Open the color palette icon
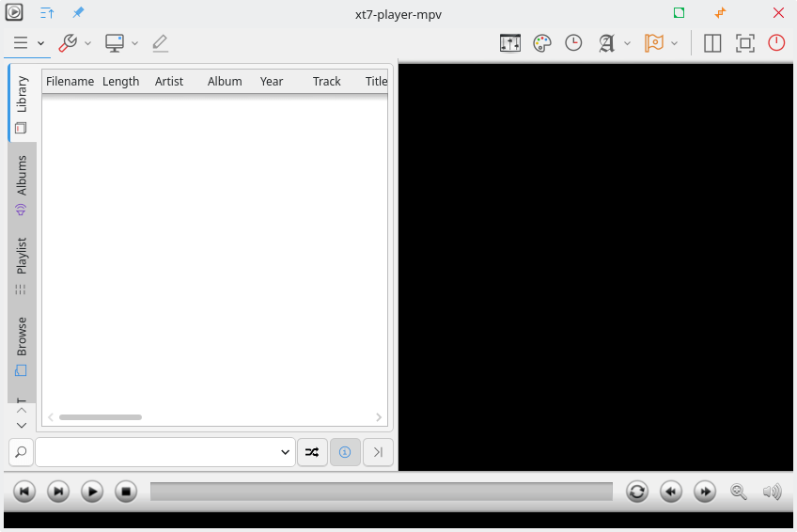The image size is (797, 532). click(542, 42)
